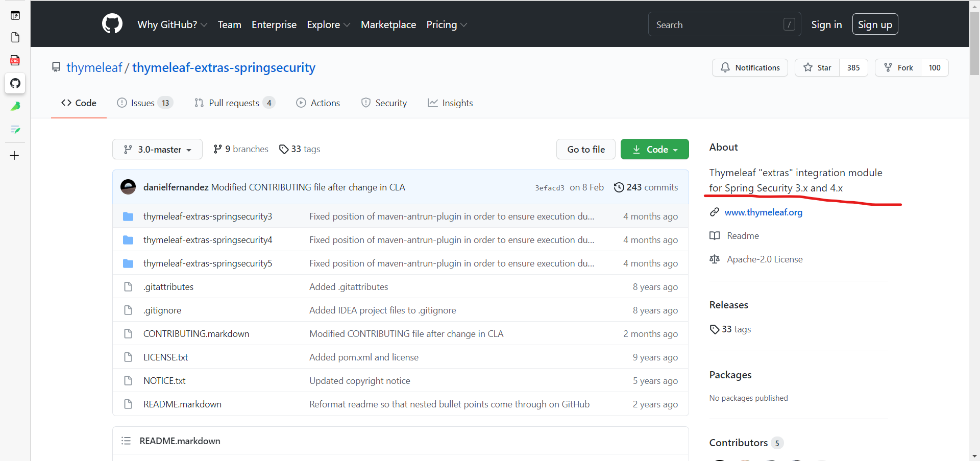Open the thymeleaf owner link
This screenshot has height=461, width=980.
pyautogui.click(x=94, y=67)
